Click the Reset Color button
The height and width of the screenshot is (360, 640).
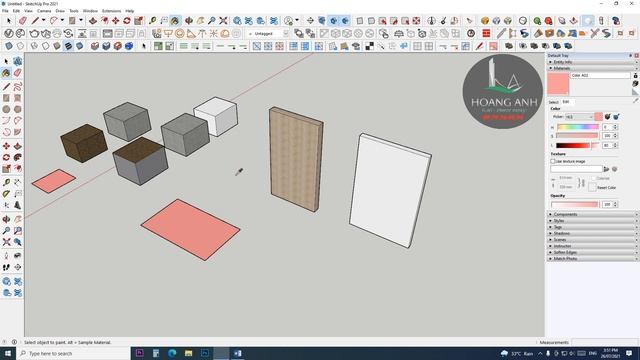point(593,187)
